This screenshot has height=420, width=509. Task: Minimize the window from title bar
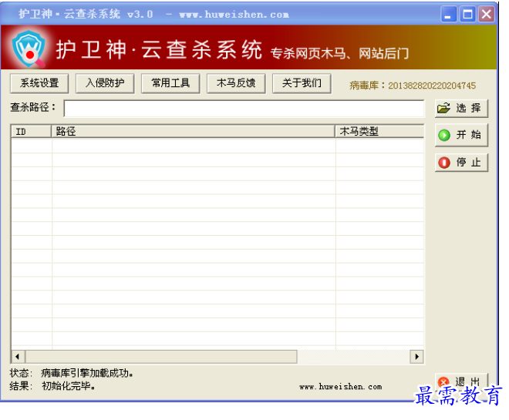(x=448, y=14)
